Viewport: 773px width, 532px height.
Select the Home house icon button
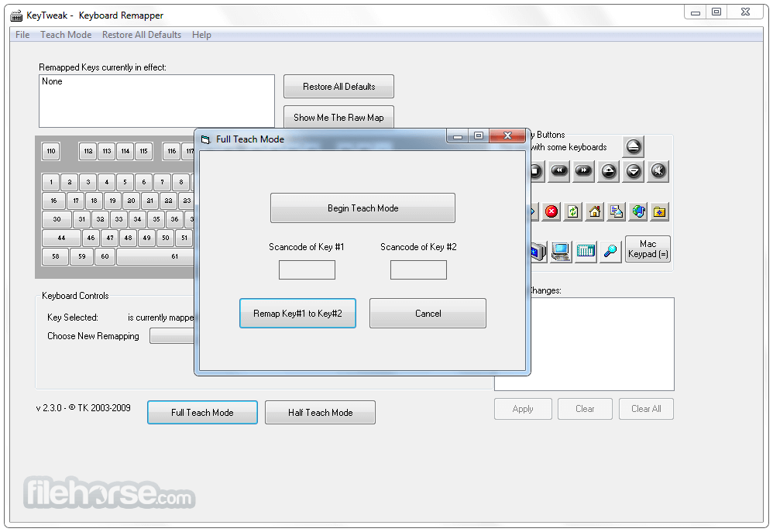click(x=595, y=212)
